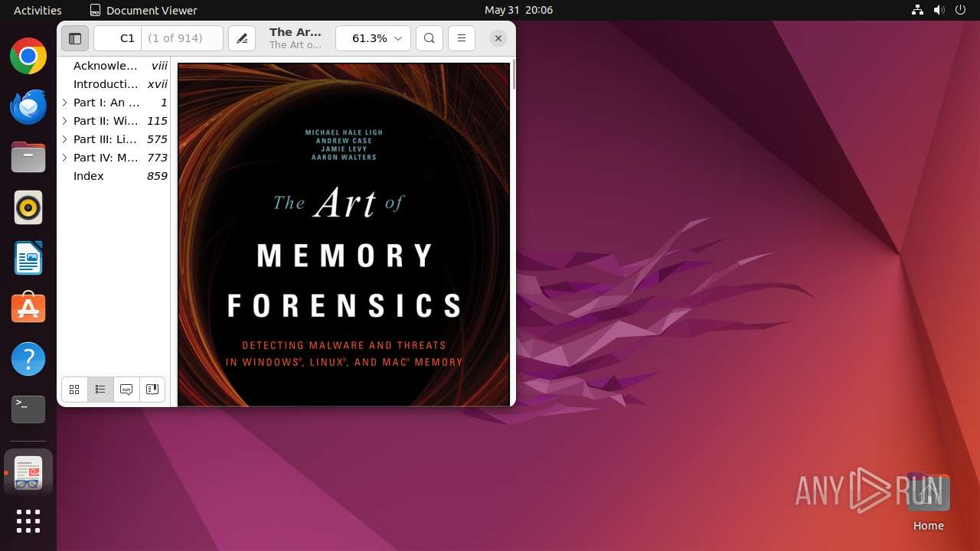Open the Files manager from the dock

tap(28, 157)
